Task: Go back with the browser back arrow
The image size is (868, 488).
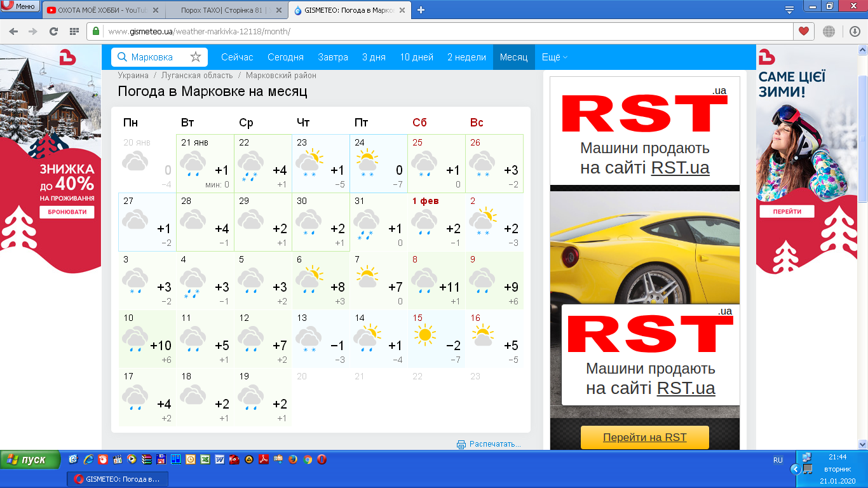Action: 13,31
